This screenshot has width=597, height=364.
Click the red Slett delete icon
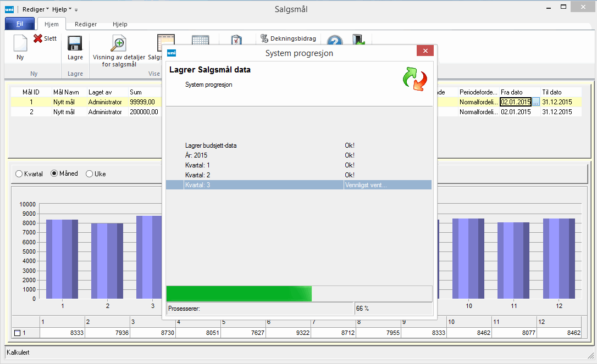click(x=38, y=38)
